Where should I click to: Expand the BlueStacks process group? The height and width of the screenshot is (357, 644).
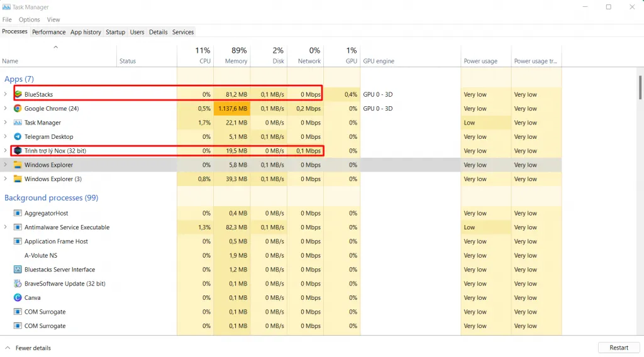[5, 94]
